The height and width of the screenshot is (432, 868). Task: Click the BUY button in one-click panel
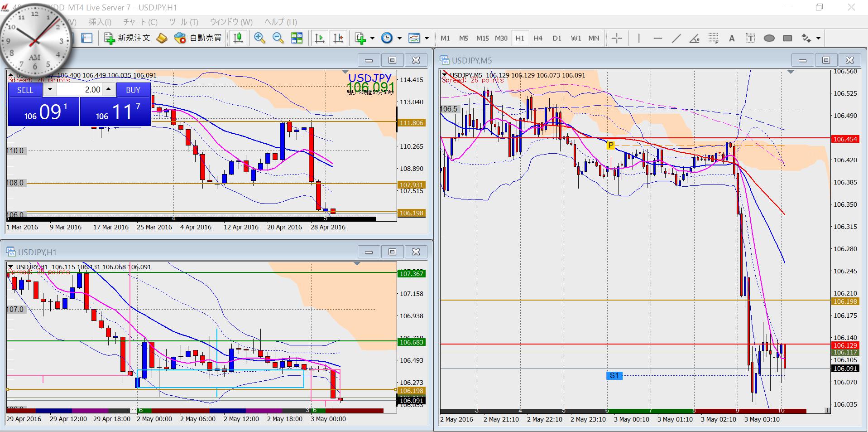pos(133,90)
